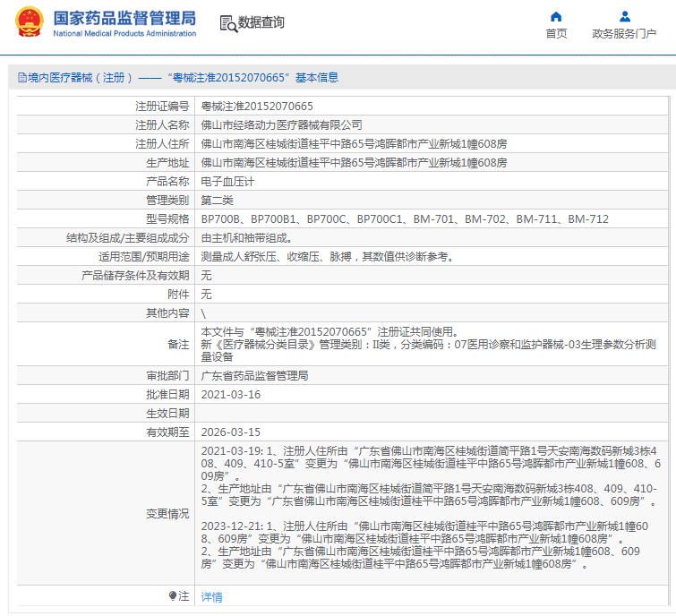Click the lightbulb icon next to 注
This screenshot has width=676, height=616.
click(x=173, y=596)
